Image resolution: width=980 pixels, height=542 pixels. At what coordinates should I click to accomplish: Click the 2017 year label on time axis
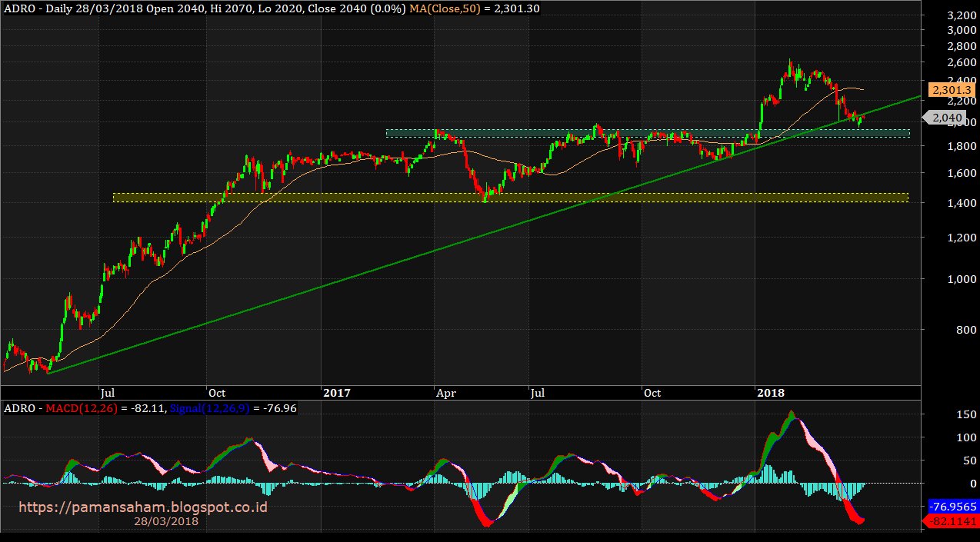point(336,393)
